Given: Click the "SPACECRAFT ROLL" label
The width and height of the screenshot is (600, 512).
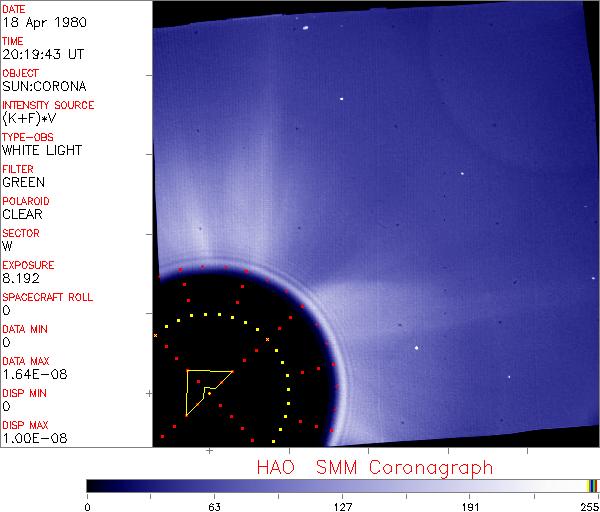Looking at the screenshot, I should click(x=48, y=297).
